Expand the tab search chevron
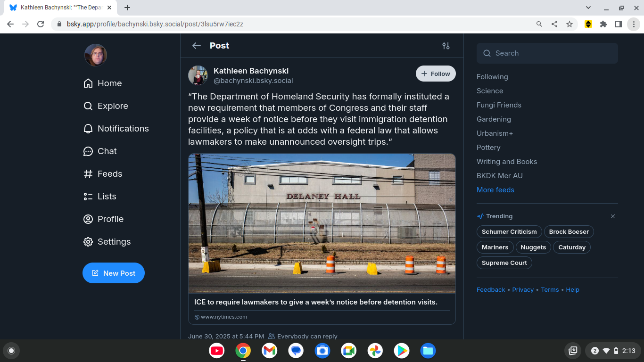Screen dimensions: 644x362 point(588,8)
